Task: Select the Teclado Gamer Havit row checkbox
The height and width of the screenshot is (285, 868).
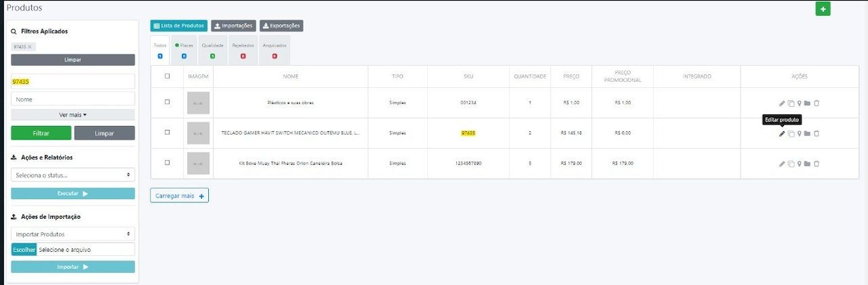Action: 167,133
